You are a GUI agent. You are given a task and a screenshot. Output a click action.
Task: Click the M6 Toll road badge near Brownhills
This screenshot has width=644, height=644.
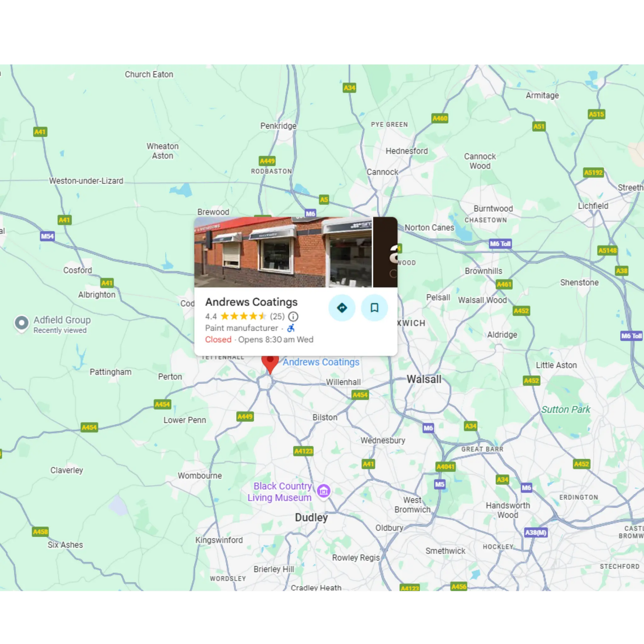click(500, 244)
